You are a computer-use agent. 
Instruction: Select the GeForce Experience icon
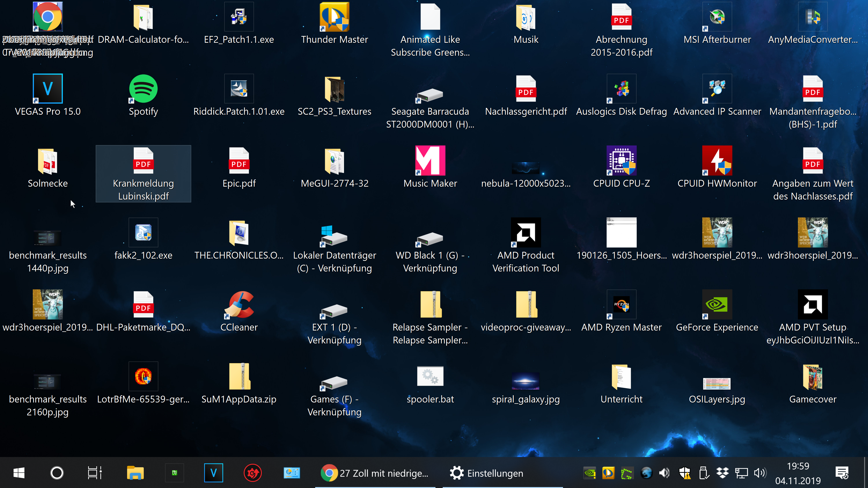pyautogui.click(x=717, y=305)
